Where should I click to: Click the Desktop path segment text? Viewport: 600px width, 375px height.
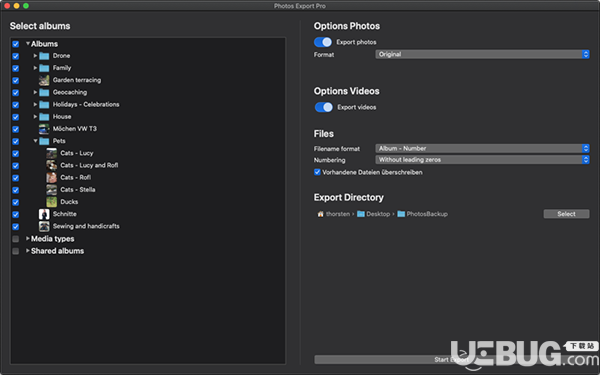(x=378, y=214)
